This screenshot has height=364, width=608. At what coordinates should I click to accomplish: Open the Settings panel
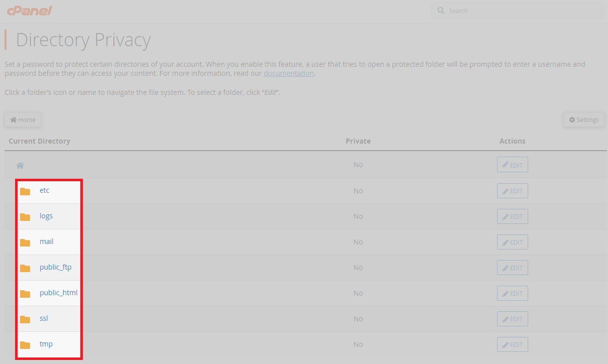(x=583, y=119)
